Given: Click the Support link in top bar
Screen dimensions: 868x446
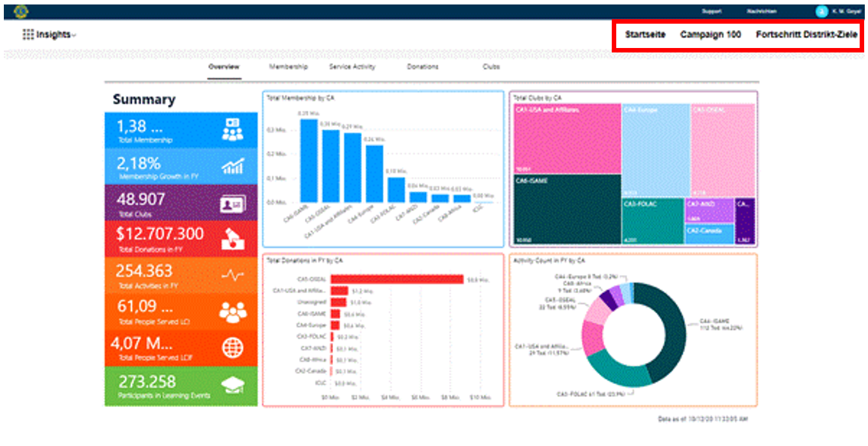Looking at the screenshot, I should pyautogui.click(x=711, y=12).
